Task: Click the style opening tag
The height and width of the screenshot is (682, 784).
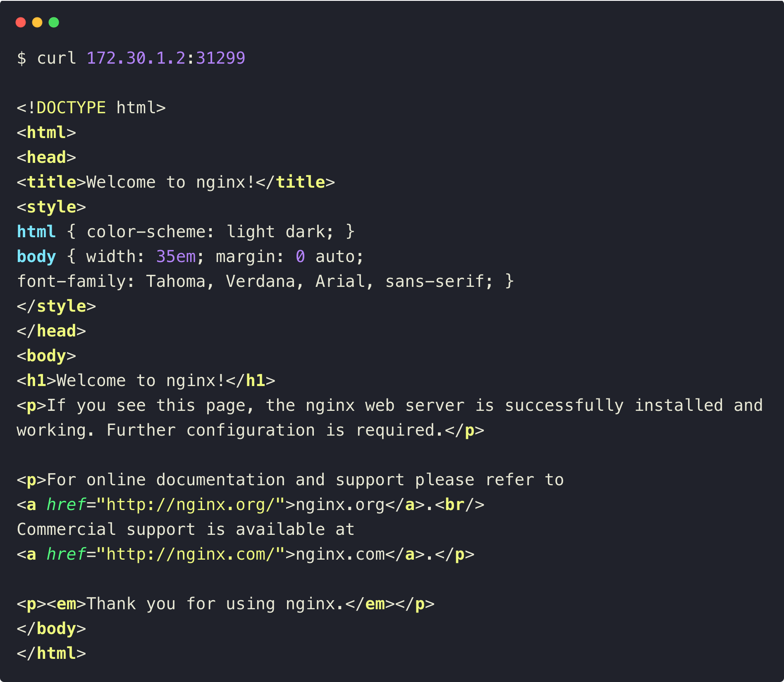Action: point(51,206)
